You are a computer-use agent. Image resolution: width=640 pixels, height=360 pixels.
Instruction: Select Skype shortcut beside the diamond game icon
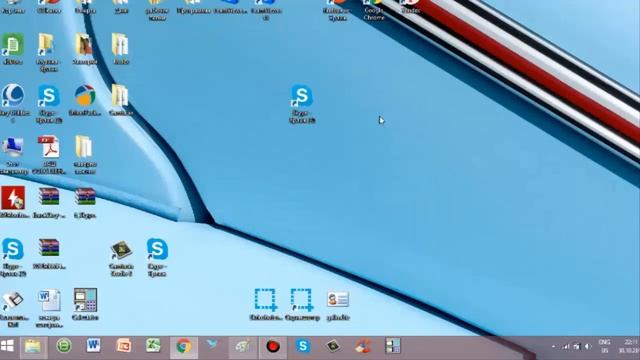coord(157,257)
